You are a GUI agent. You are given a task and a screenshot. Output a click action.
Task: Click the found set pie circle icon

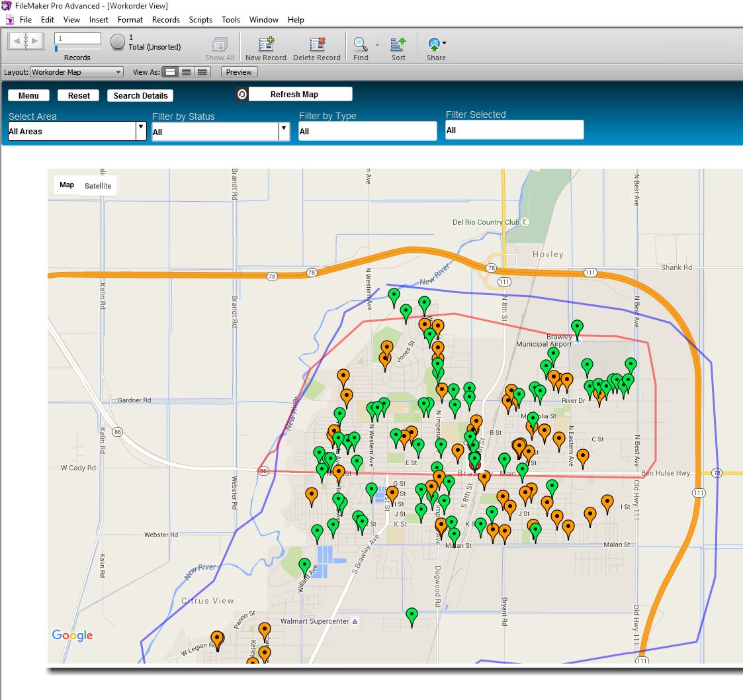(118, 42)
